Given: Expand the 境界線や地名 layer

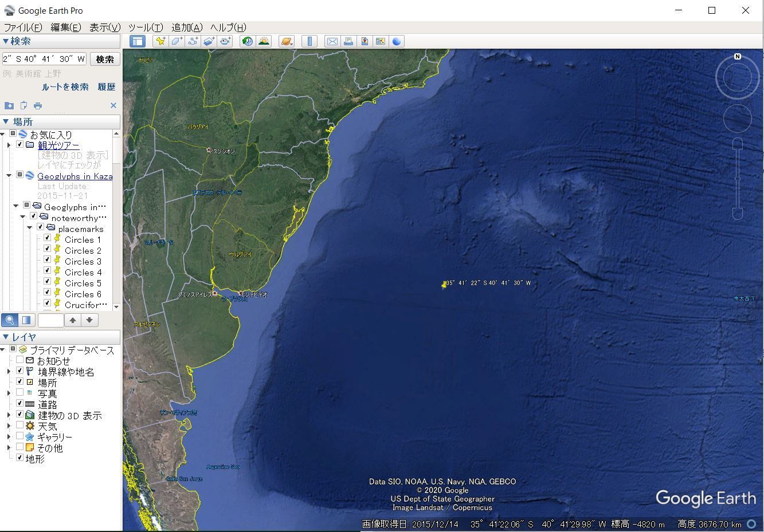Looking at the screenshot, I should [9, 372].
